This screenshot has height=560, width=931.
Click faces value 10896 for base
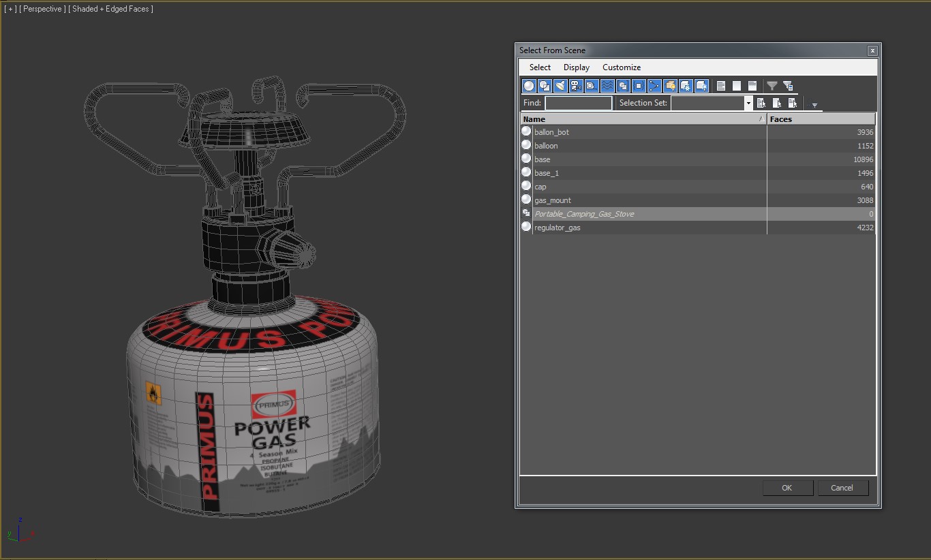pyautogui.click(x=863, y=159)
